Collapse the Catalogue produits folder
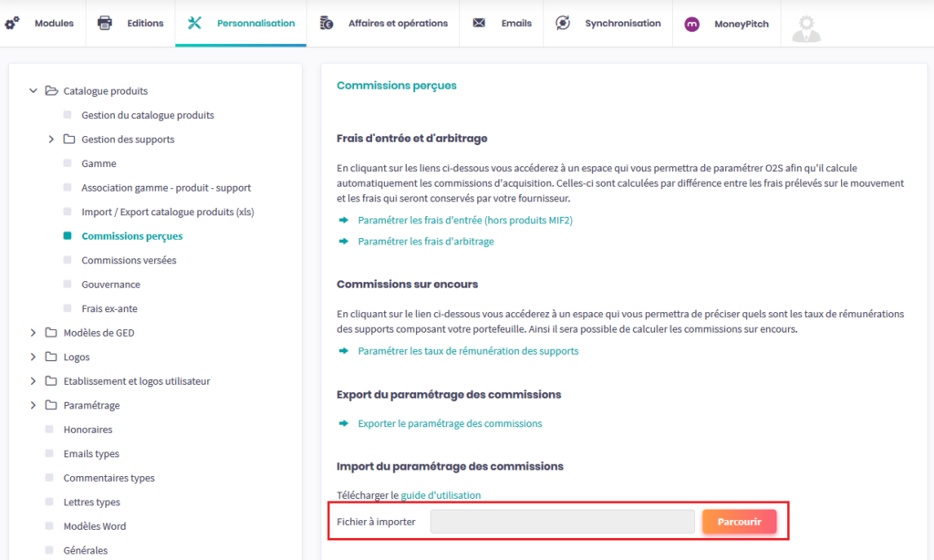 (34, 91)
